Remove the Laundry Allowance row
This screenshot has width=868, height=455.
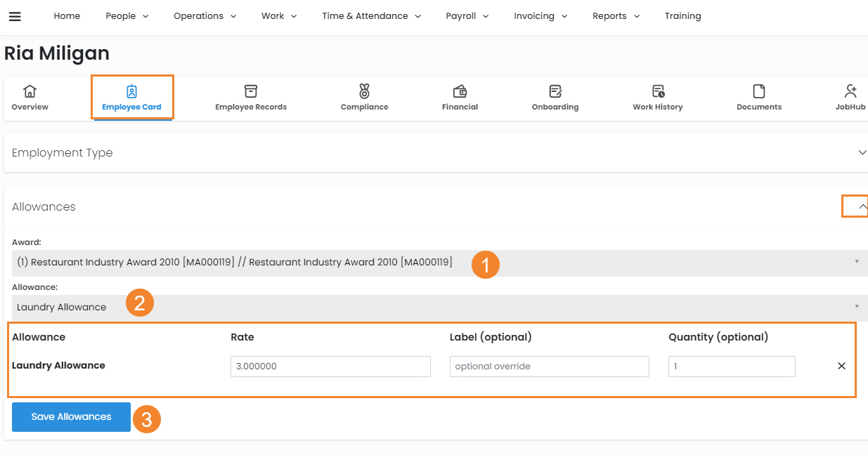[841, 366]
